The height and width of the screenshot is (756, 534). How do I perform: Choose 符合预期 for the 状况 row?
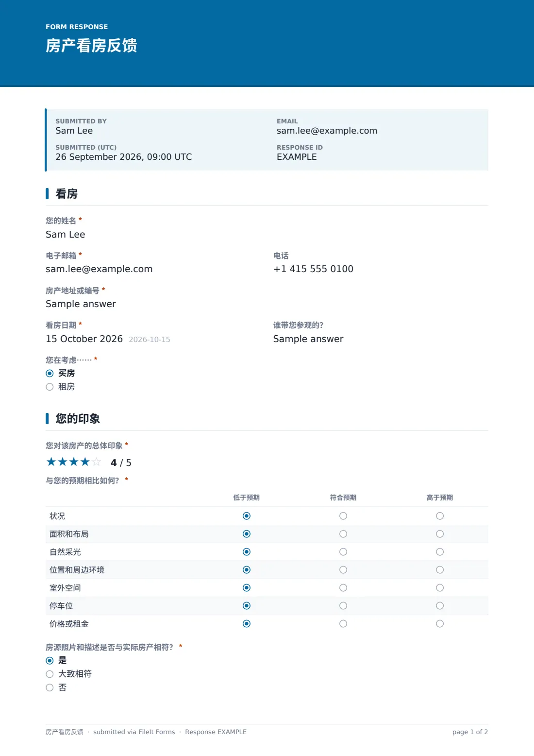pos(343,516)
